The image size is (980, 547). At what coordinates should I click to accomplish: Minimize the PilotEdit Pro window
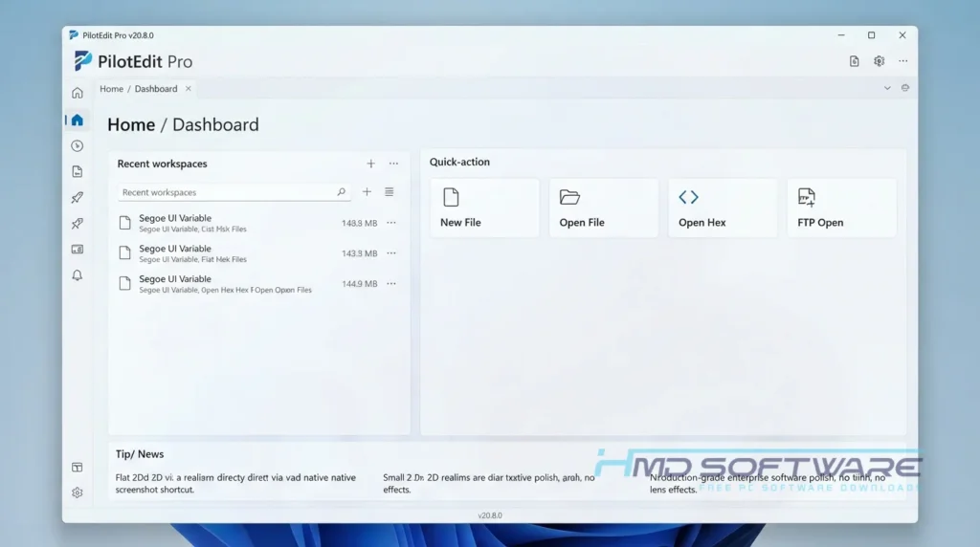click(x=841, y=35)
